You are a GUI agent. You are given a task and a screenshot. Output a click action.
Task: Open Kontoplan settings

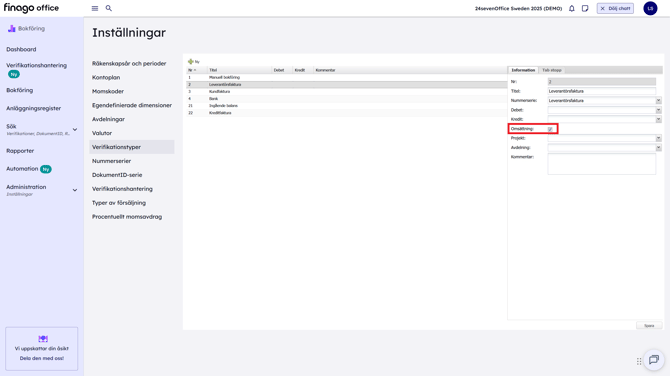click(106, 77)
